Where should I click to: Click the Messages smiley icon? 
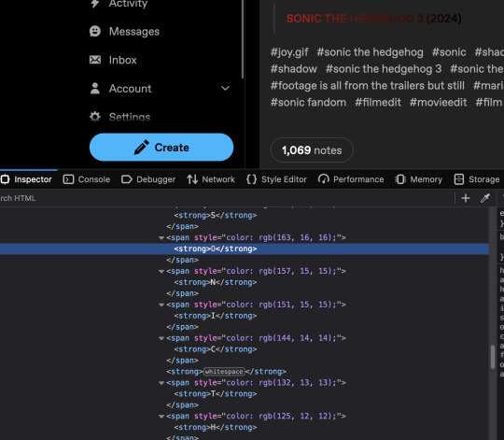click(95, 31)
